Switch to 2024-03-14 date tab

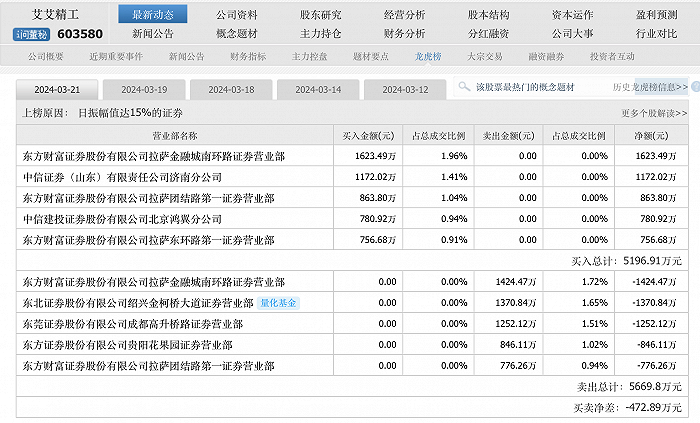click(318, 90)
